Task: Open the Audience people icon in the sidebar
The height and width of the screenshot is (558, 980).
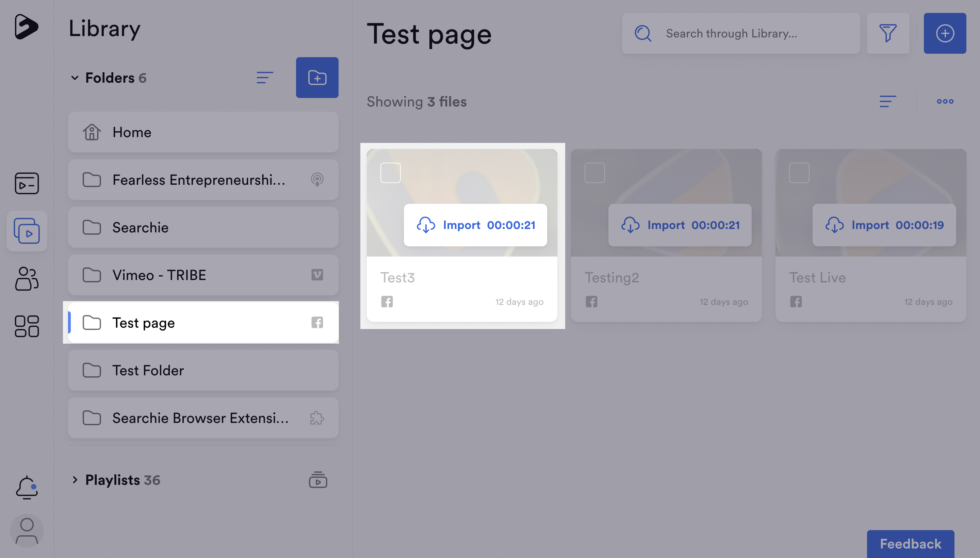Action: pos(27,279)
